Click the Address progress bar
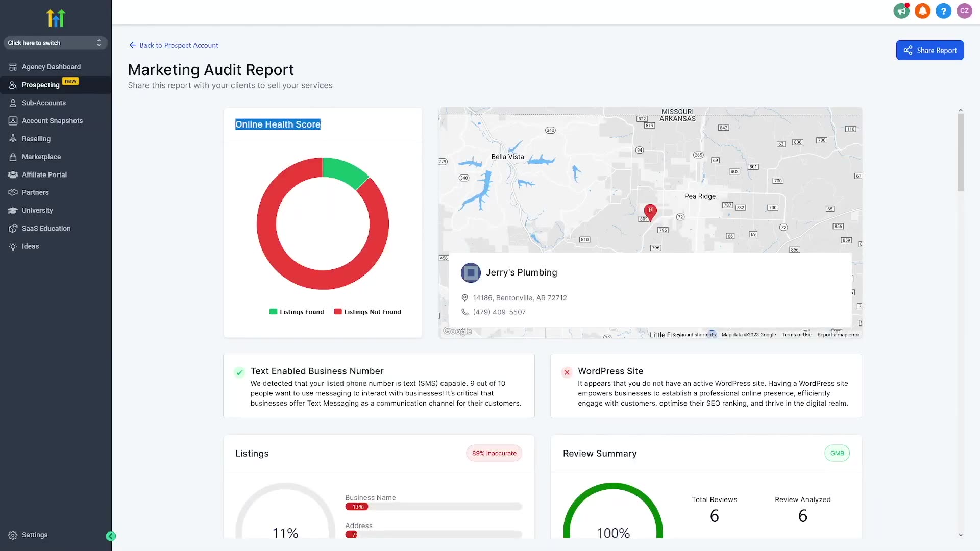Viewport: 980px width, 551px height. coord(433,534)
